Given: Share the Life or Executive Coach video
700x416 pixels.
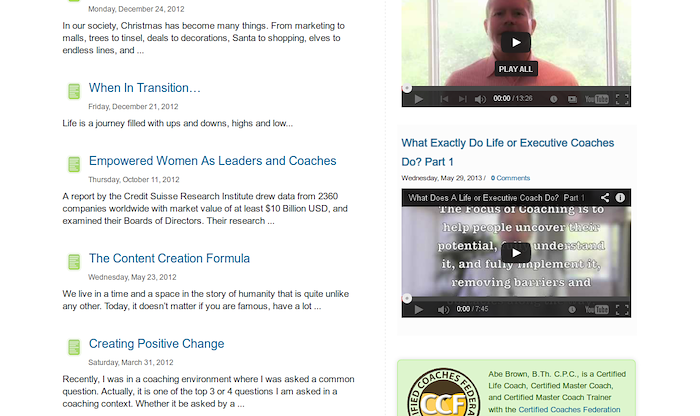Looking at the screenshot, I should click(604, 198).
